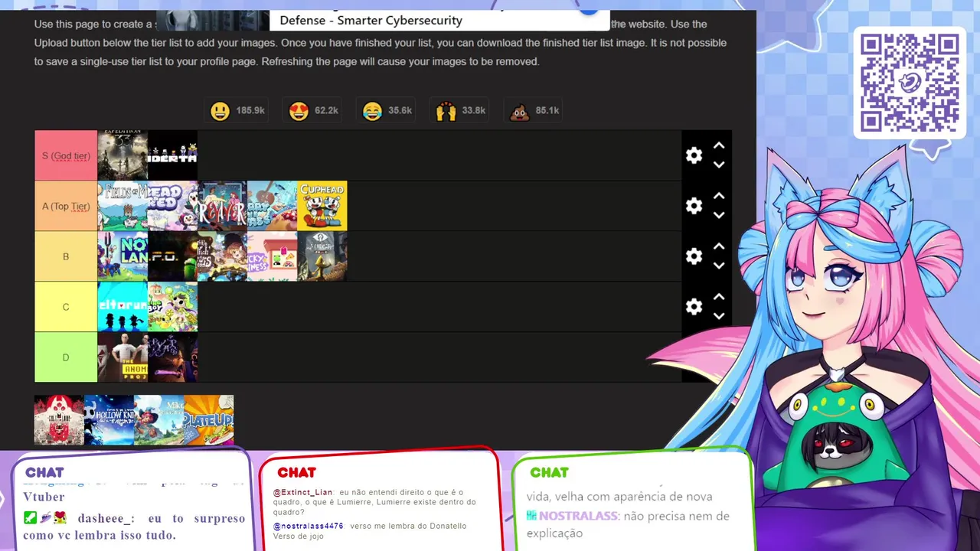Select The Anomaly Project thumbnail in D tier

tap(122, 357)
